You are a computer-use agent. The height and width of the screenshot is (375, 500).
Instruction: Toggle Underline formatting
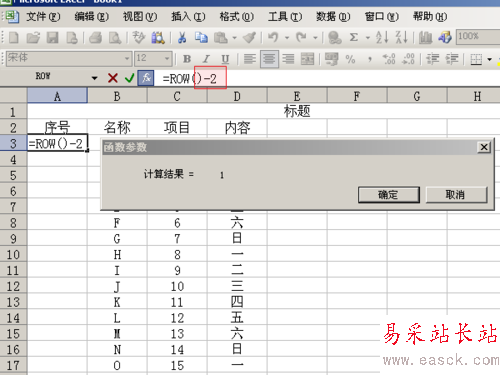(225, 59)
